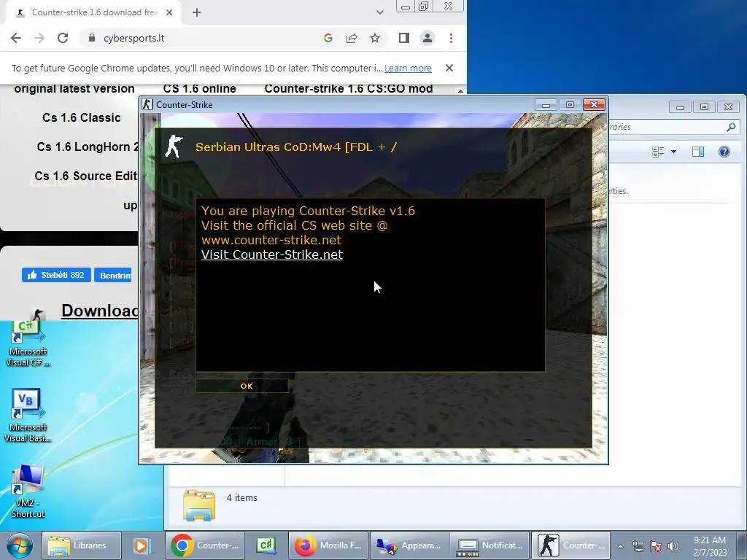Click the Explorer search magnifier icon
Viewport: 747px width, 560px height.
point(731,127)
